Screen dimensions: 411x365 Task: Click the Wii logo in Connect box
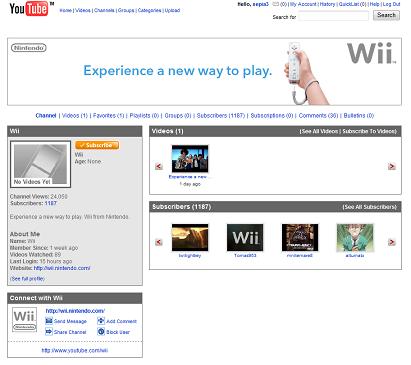point(24,319)
